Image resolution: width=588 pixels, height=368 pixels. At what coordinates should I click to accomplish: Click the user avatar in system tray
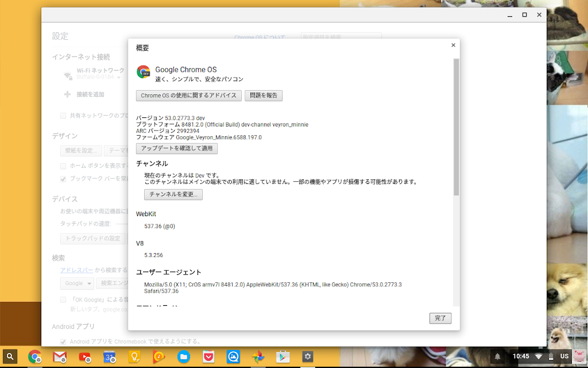(x=579, y=356)
